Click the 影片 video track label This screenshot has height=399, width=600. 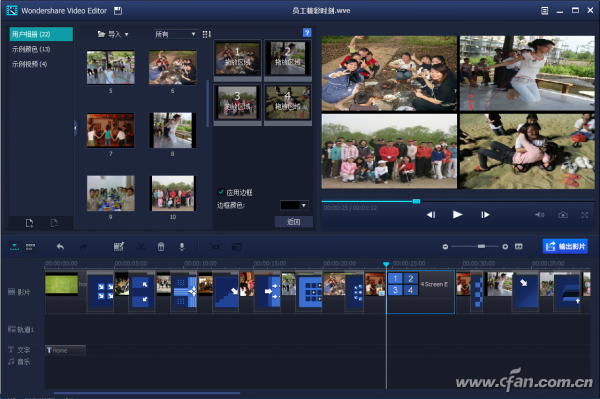pyautogui.click(x=19, y=292)
